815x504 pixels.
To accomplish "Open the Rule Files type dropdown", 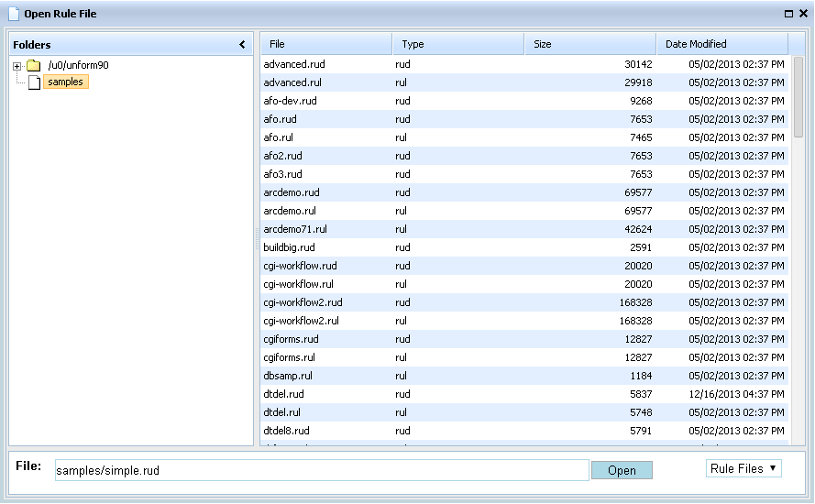I will coord(743,469).
